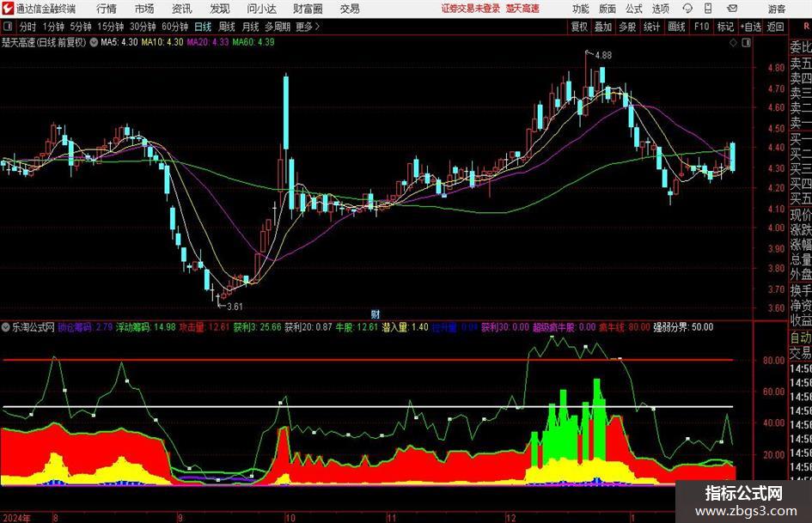Image resolution: width=812 pixels, height=523 pixels.
Task: Click the 楚天高速 stock name in the title bar
Action: click(522, 9)
